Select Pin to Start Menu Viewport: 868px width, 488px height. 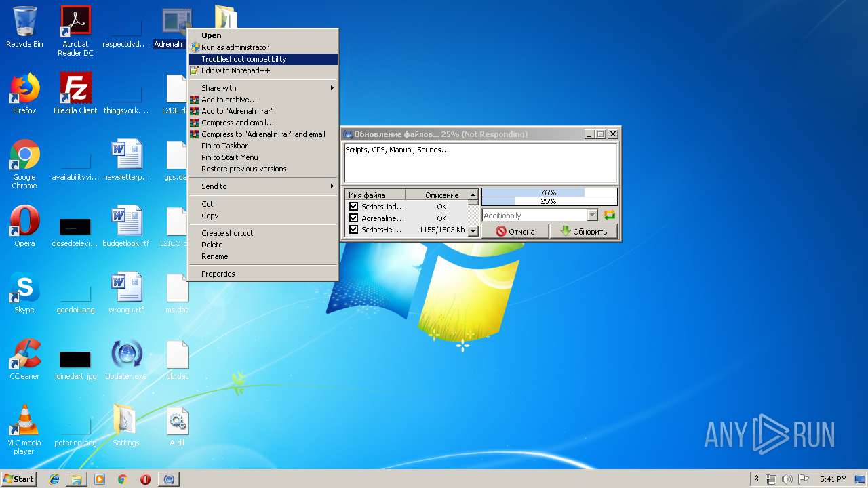coord(263,157)
